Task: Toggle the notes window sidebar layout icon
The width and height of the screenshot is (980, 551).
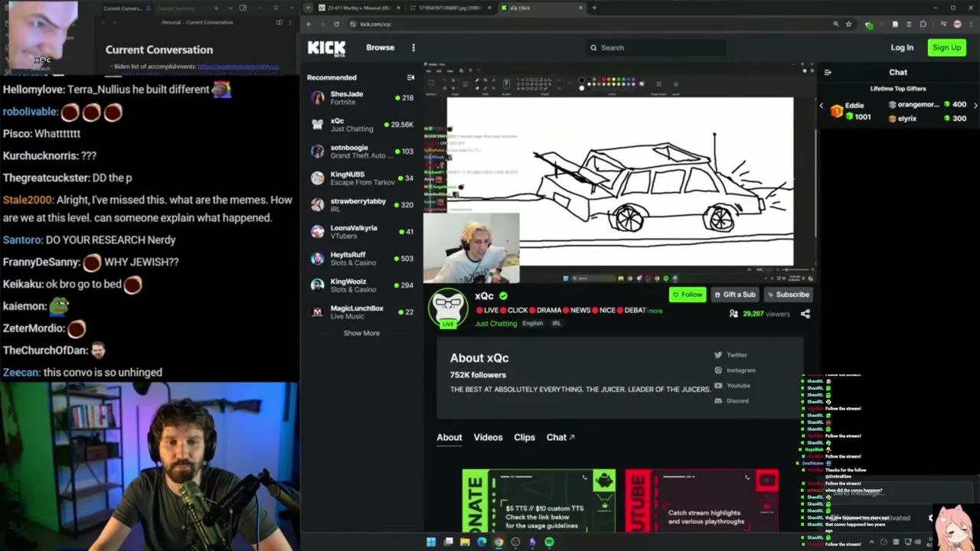Action: [x=243, y=8]
